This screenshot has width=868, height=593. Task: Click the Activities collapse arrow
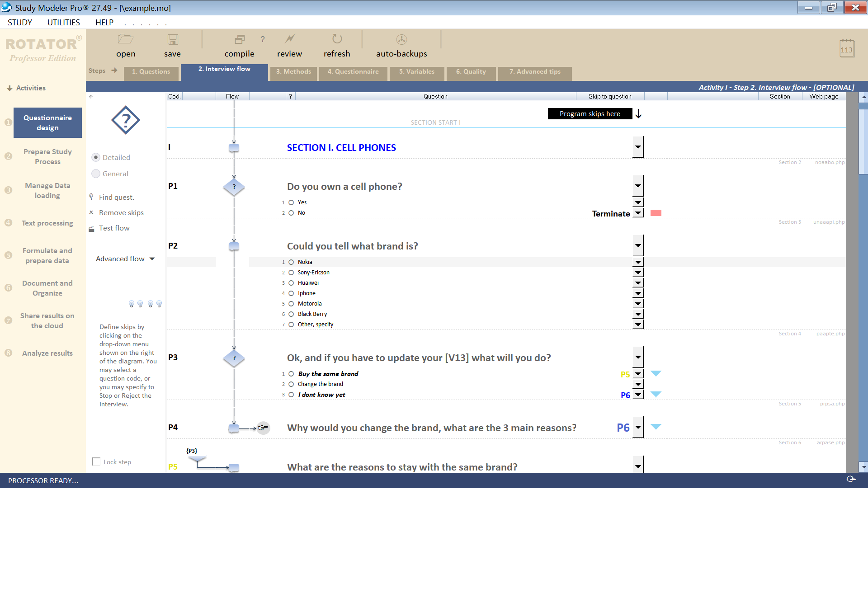coord(9,88)
